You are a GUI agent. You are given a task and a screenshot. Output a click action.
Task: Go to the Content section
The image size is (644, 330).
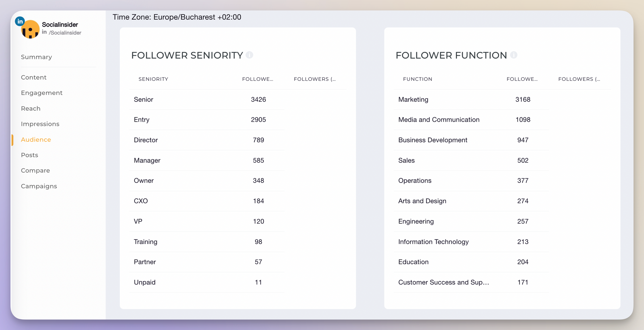[34, 77]
